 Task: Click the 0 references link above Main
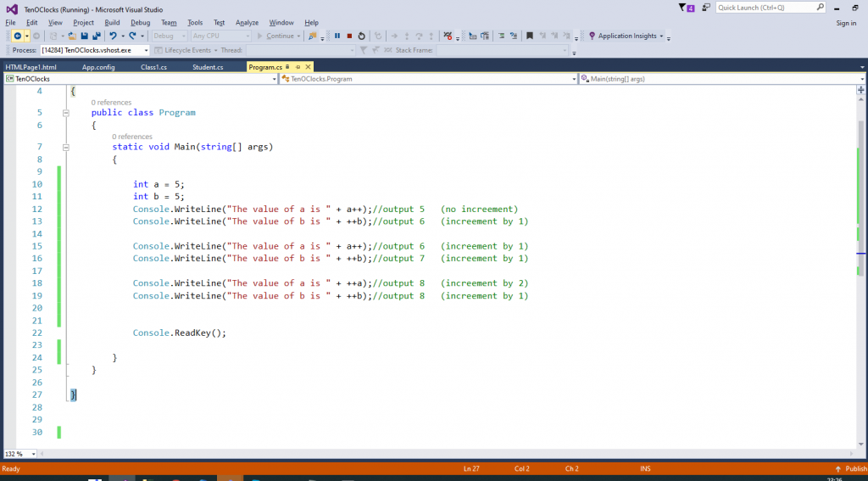click(131, 137)
